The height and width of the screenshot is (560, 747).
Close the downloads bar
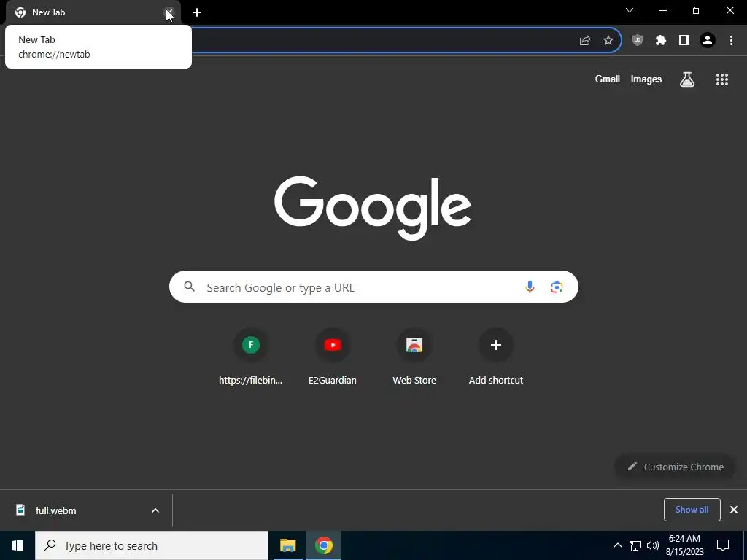pos(734,510)
